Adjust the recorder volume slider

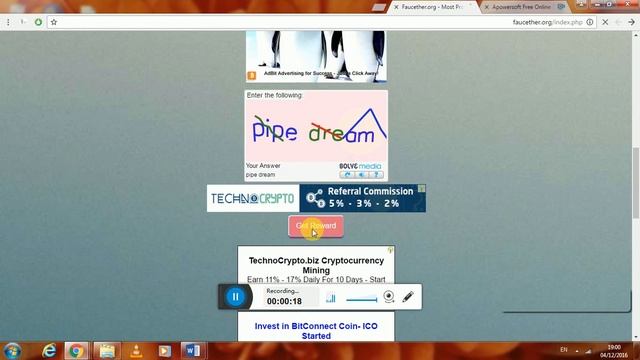click(362, 300)
